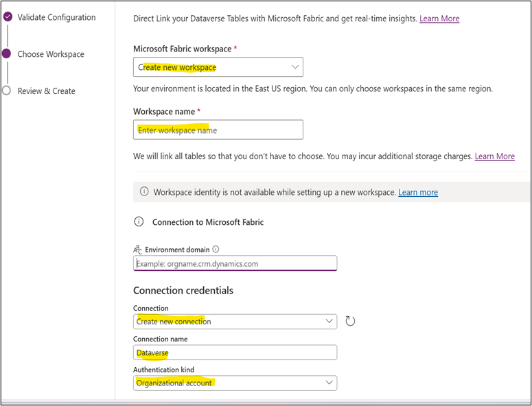The image size is (532, 406).
Task: Click the refresh connection icon
Action: (x=350, y=321)
